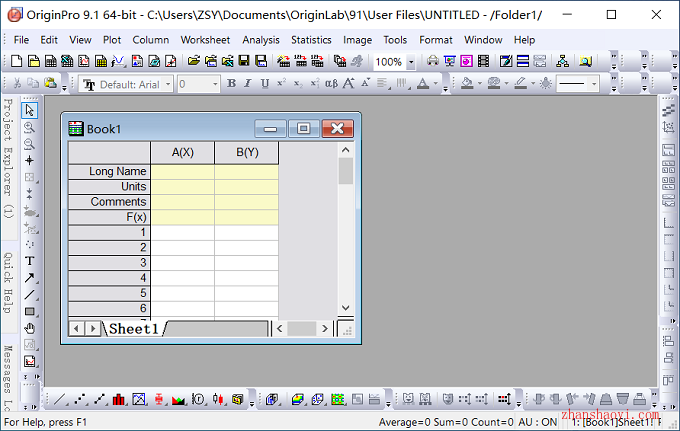The height and width of the screenshot is (431, 680).
Task: Click the Project Explorer tree diagram icon
Action: (x=562, y=61)
